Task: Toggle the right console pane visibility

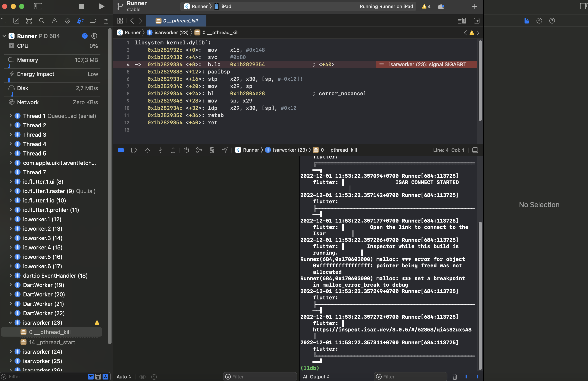Action: tap(477, 377)
